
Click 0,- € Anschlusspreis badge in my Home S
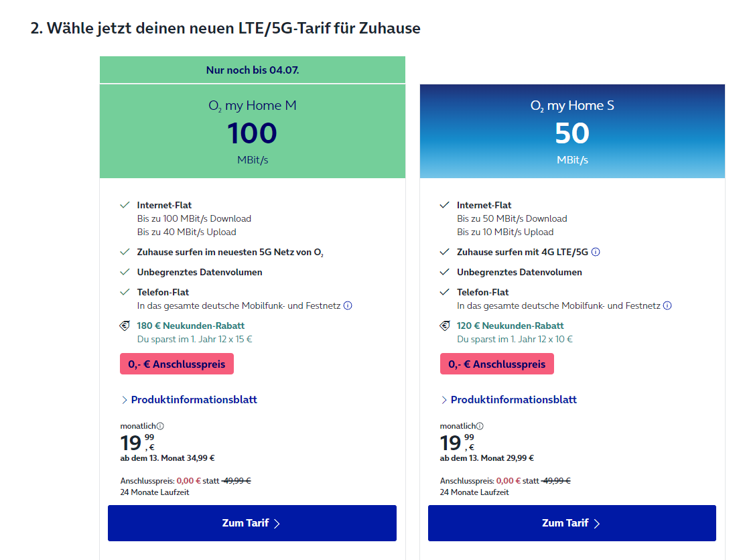pyautogui.click(x=497, y=364)
